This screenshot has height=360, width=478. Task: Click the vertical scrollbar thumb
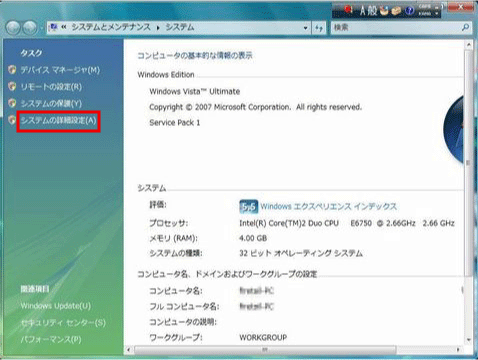(468, 162)
